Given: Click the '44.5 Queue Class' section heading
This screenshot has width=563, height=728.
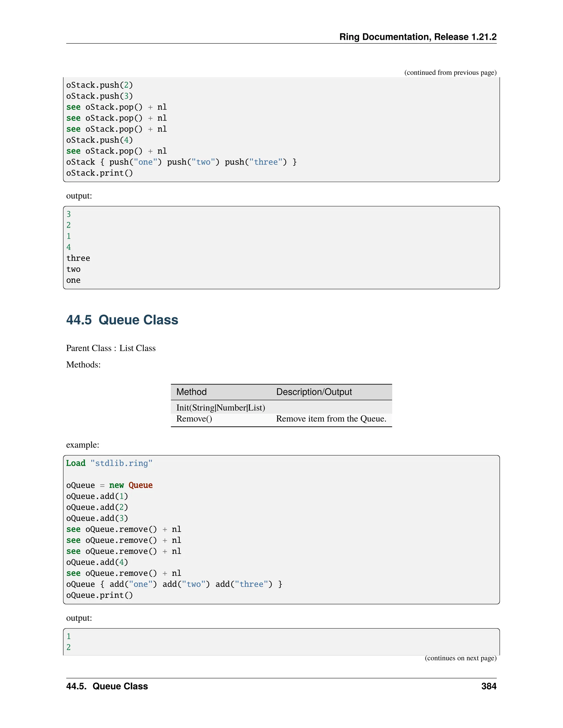Looking at the screenshot, I should coord(122,320).
